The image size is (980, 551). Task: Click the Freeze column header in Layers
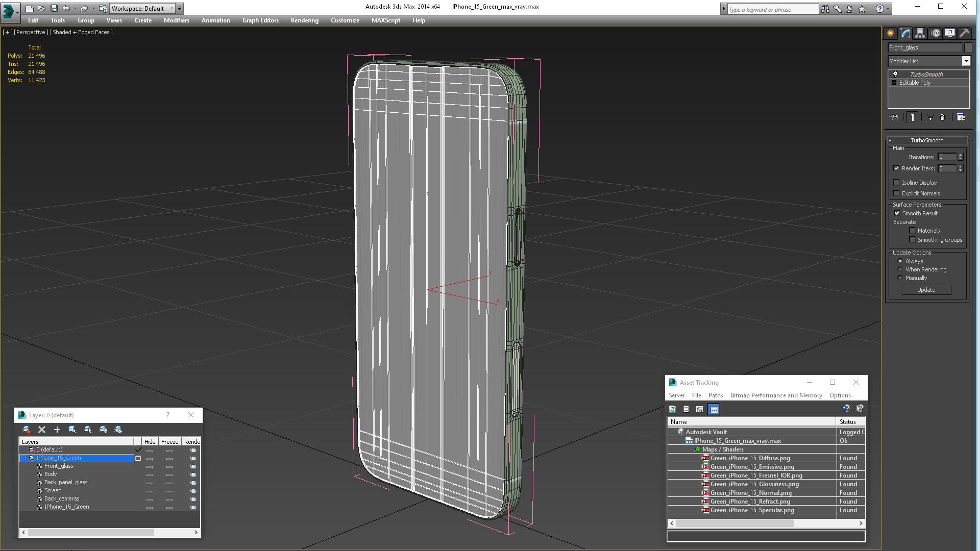tap(169, 442)
